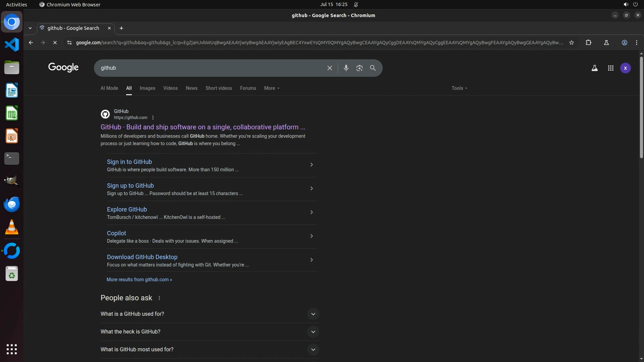Open the More search filters dropdown
The width and height of the screenshot is (644, 362).
pos(271,88)
